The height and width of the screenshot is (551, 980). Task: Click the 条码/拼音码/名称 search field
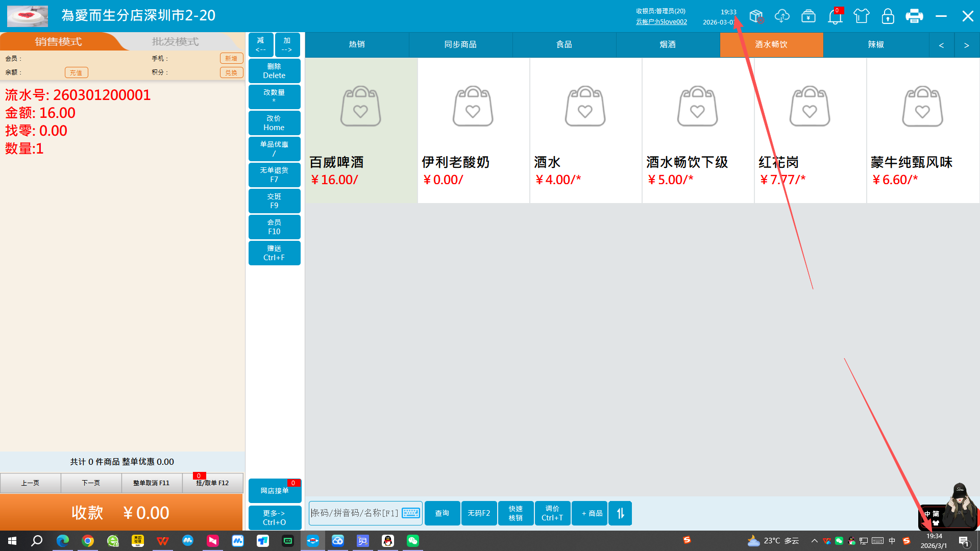point(355,513)
